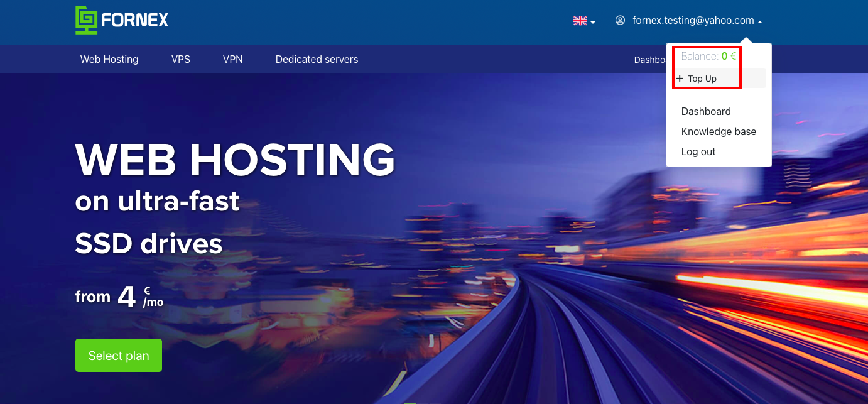Click the green Select plan button
This screenshot has width=868, height=404.
tap(119, 355)
